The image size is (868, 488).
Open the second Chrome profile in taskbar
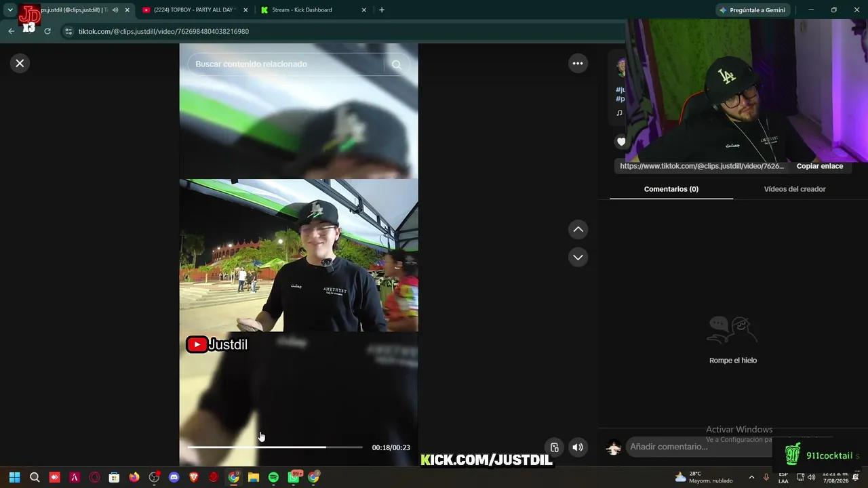tap(313, 477)
